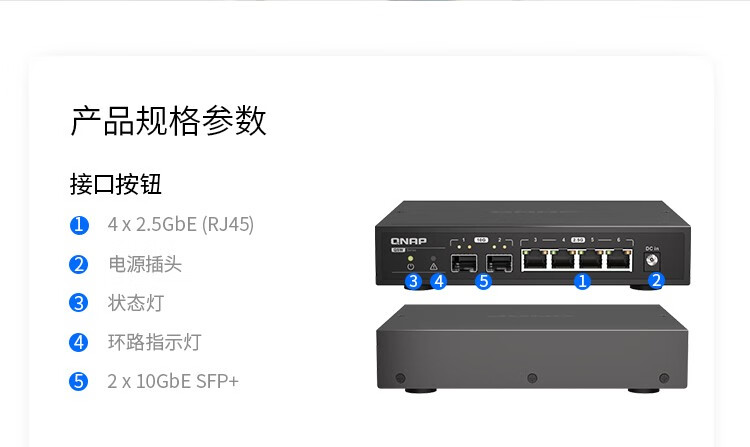This screenshot has height=447, width=750.
Task: Click the 产品规格参数 heading
Action: click(168, 121)
